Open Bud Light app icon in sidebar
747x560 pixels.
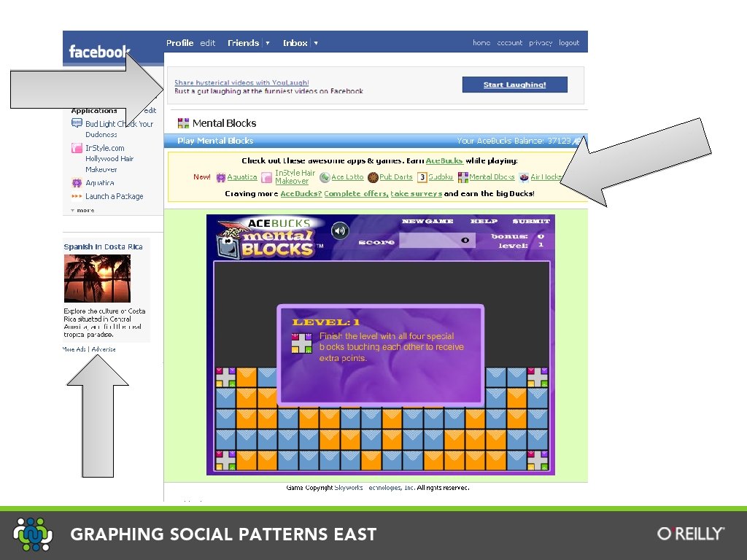pyautogui.click(x=77, y=123)
